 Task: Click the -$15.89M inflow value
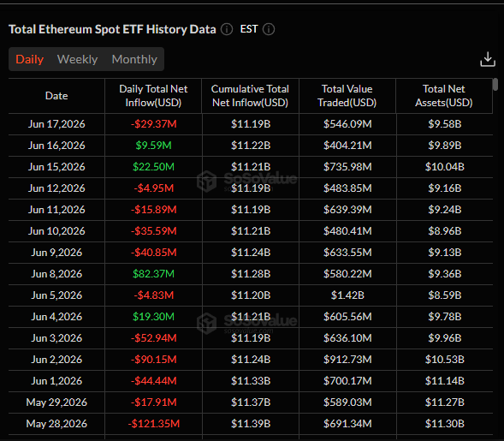(154, 210)
